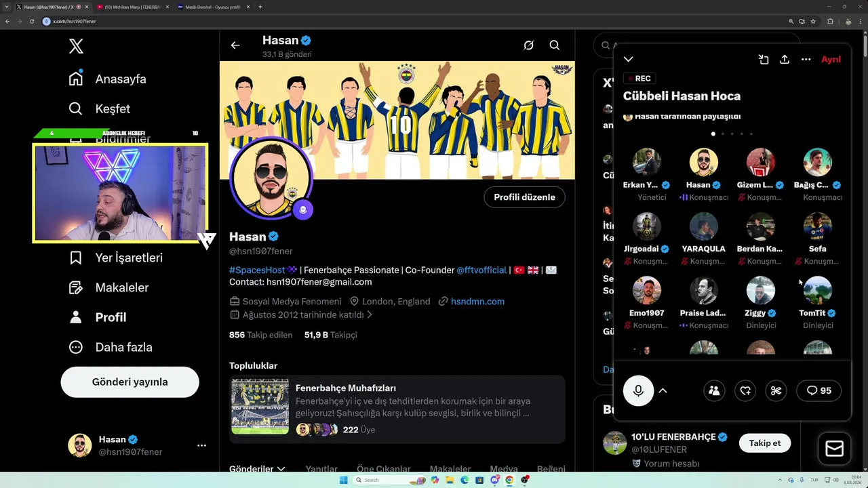This screenshot has height=488, width=868.
Task: Select Emo1907 speaker avatar
Action: [647, 290]
